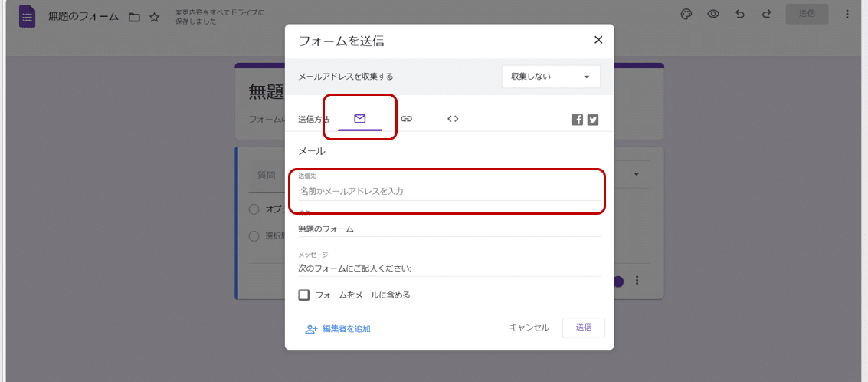Viewport: 868px width, 382px height.
Task: Select the mail send method tab
Action: click(x=360, y=119)
